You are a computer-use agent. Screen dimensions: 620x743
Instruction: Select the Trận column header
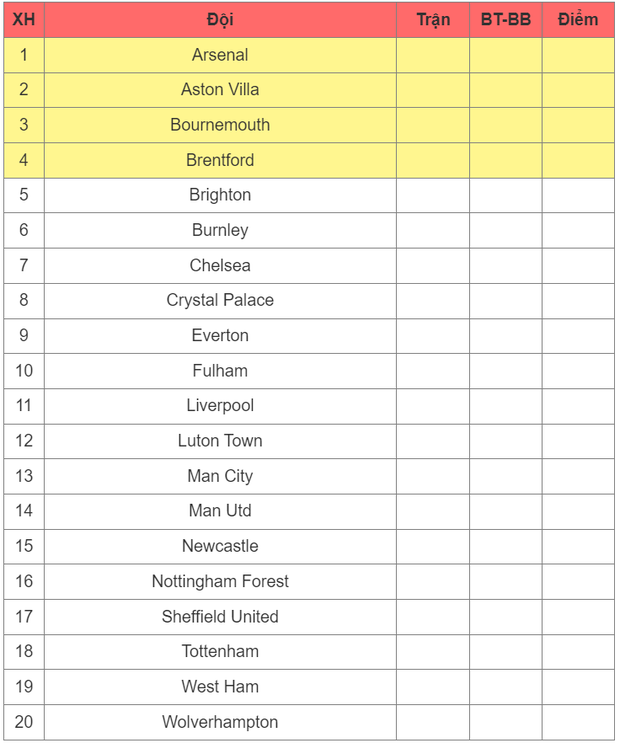point(433,19)
